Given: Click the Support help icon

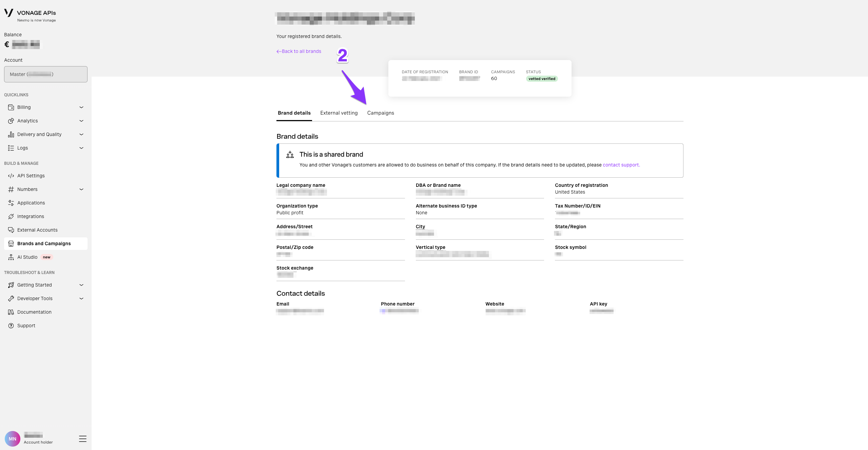Looking at the screenshot, I should tap(11, 325).
